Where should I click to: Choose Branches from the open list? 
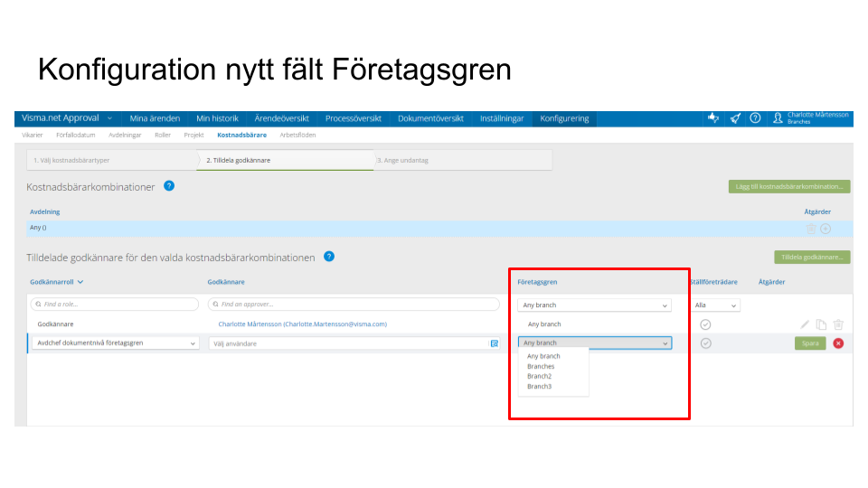pyautogui.click(x=541, y=366)
